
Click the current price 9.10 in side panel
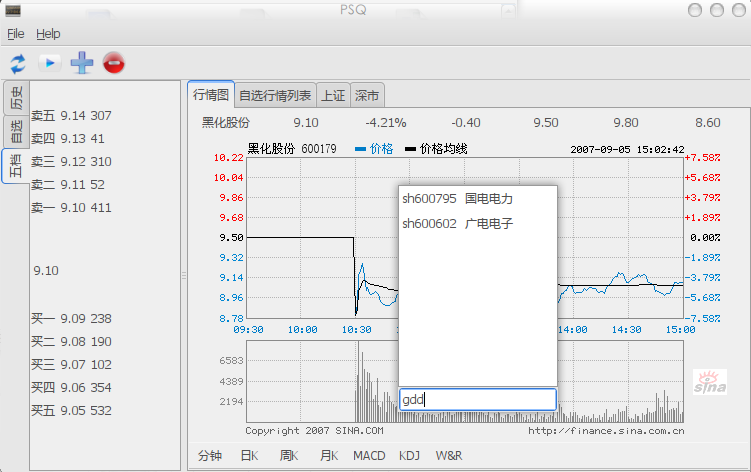(x=46, y=271)
